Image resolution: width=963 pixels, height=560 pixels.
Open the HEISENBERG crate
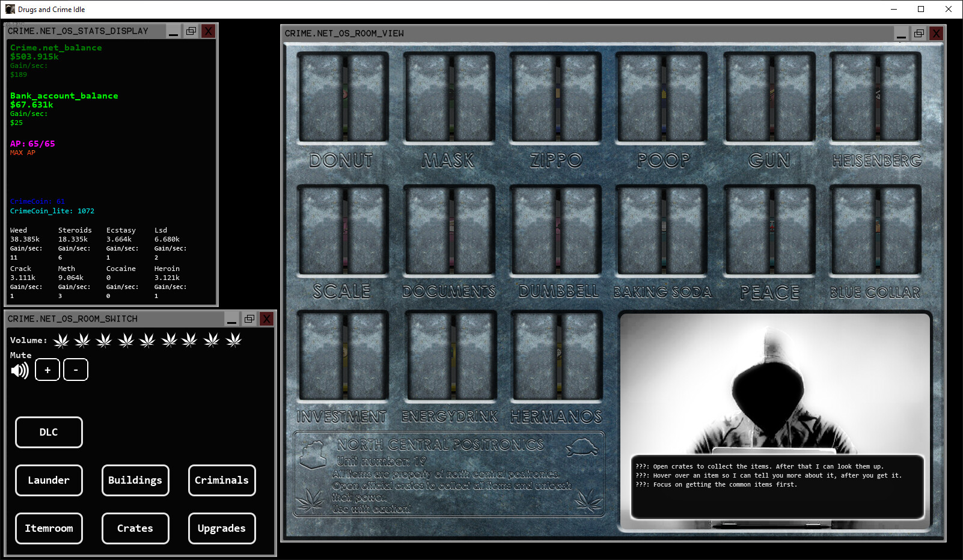tap(875, 97)
